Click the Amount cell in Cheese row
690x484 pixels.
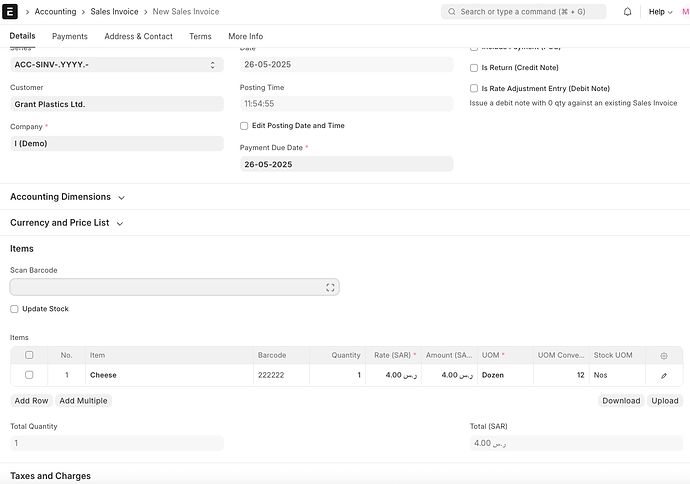point(449,375)
